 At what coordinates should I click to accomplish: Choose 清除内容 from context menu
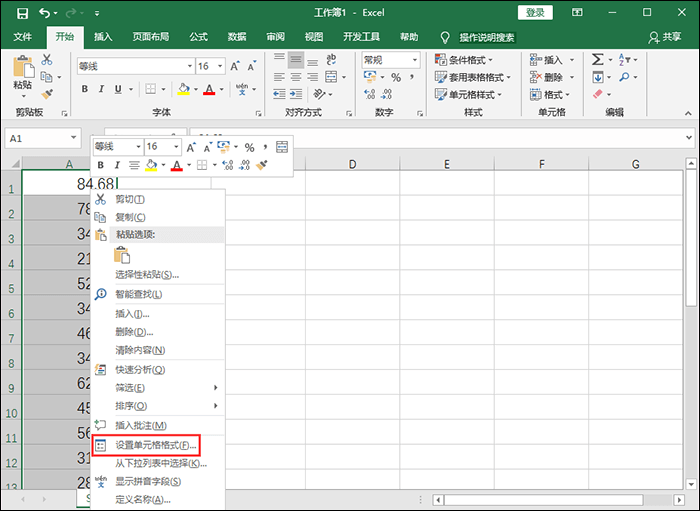(158, 350)
